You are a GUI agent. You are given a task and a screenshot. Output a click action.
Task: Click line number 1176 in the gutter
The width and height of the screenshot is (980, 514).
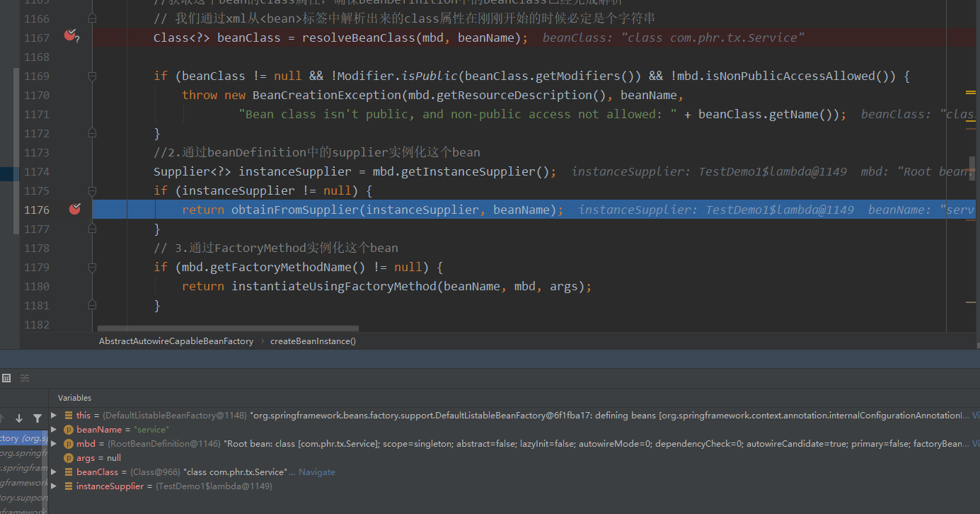(37, 210)
